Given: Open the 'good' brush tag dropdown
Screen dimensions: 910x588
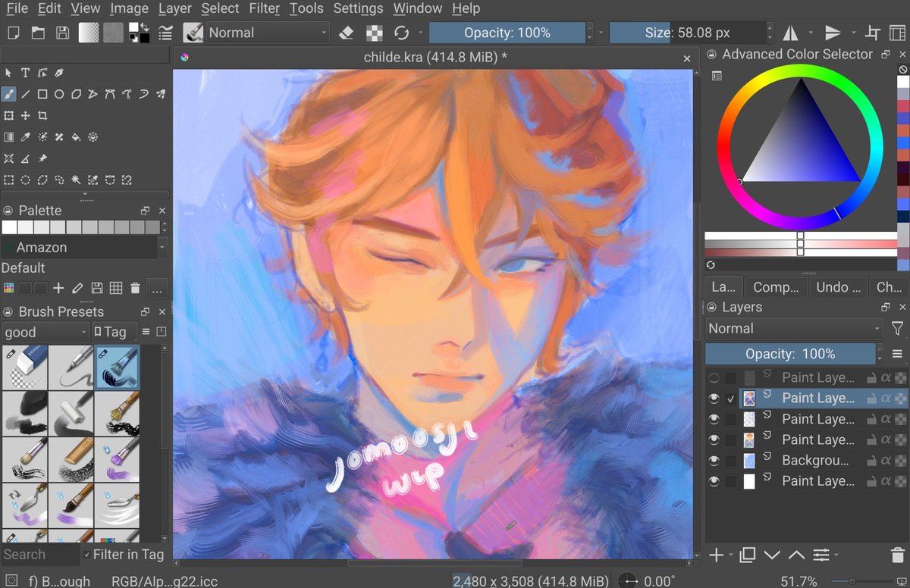Looking at the screenshot, I should (x=45, y=332).
